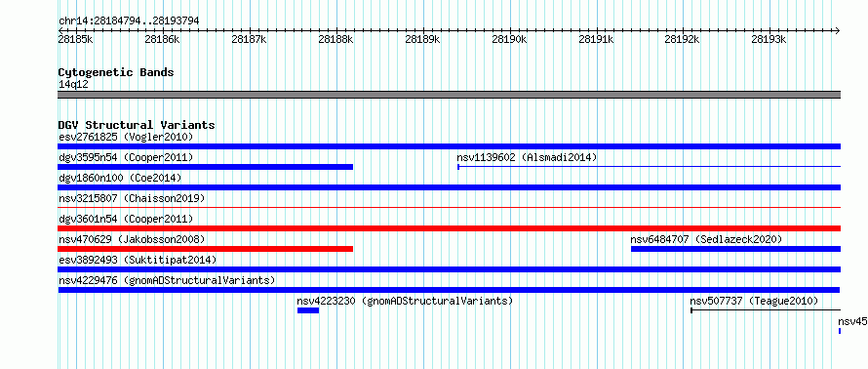Click the 28189k ruler position

(423, 40)
